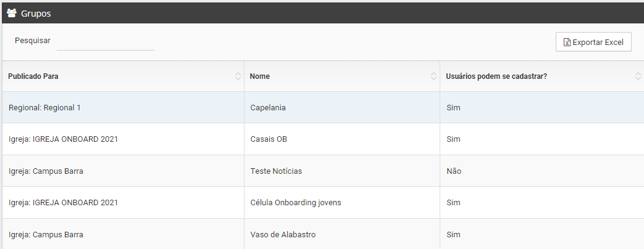Screen dimensions: 644x249
Task: Sort by Nome column arrows
Action: click(433, 76)
